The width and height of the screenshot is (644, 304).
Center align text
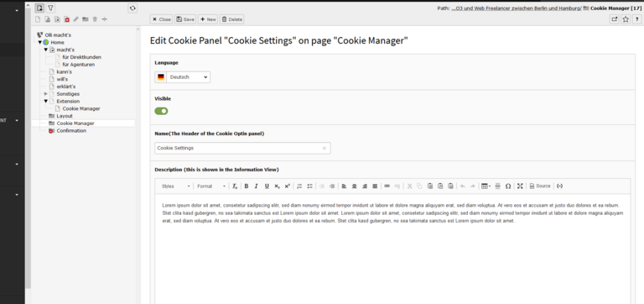coord(355,186)
